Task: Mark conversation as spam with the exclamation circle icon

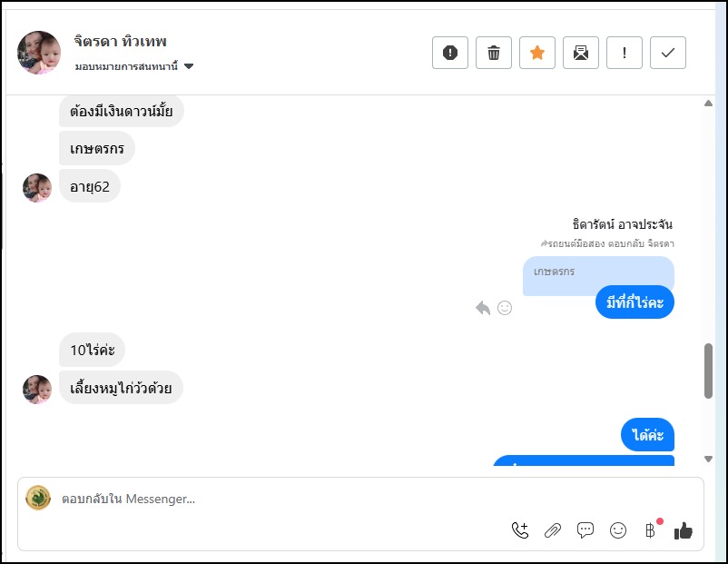Action: pyautogui.click(x=450, y=53)
